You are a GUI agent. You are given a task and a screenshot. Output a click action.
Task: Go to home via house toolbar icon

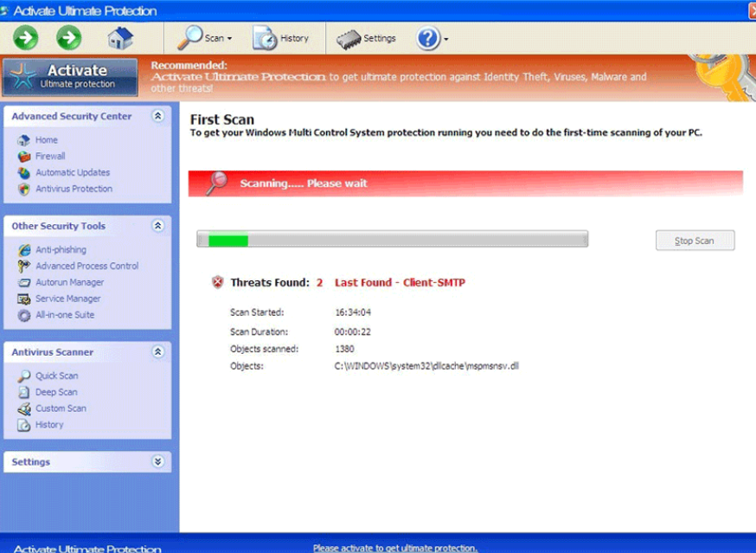click(120, 38)
